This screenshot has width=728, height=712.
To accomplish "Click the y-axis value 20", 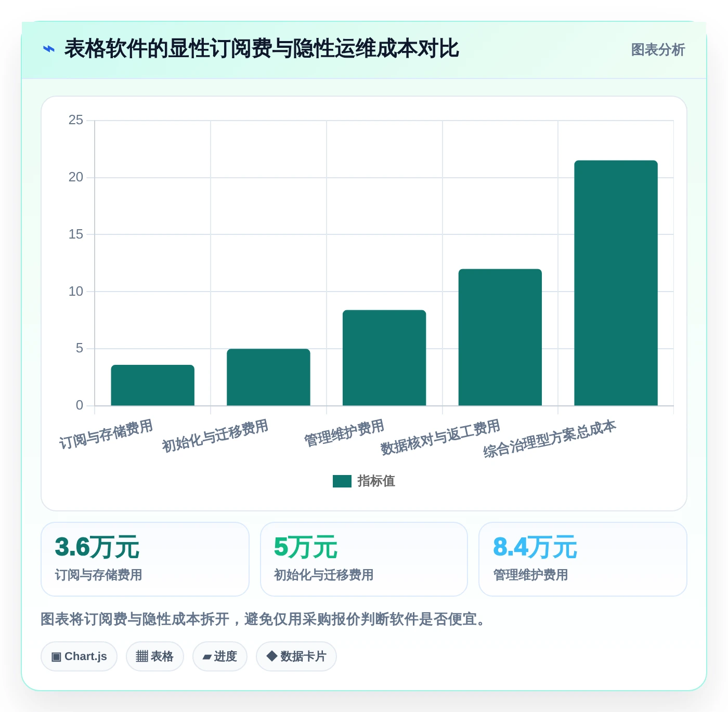I will [x=76, y=177].
